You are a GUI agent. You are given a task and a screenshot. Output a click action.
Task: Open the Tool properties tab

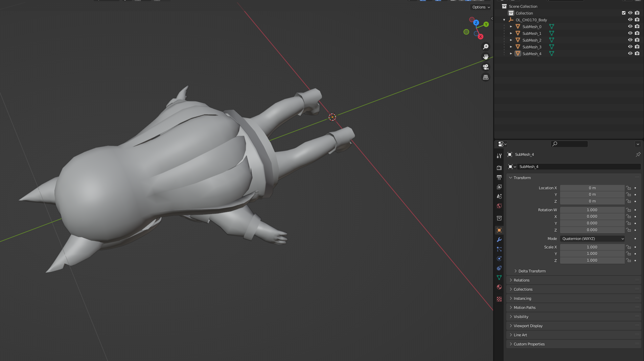coord(499,156)
